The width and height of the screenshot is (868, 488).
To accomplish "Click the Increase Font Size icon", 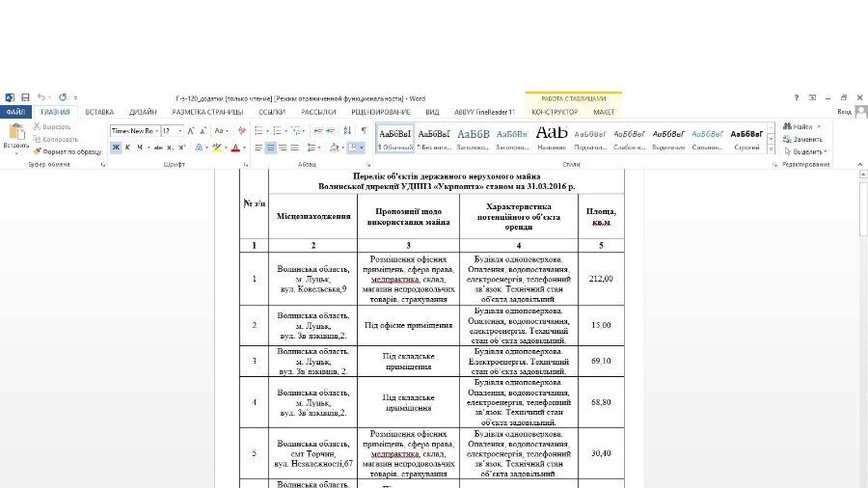I will click(x=191, y=130).
